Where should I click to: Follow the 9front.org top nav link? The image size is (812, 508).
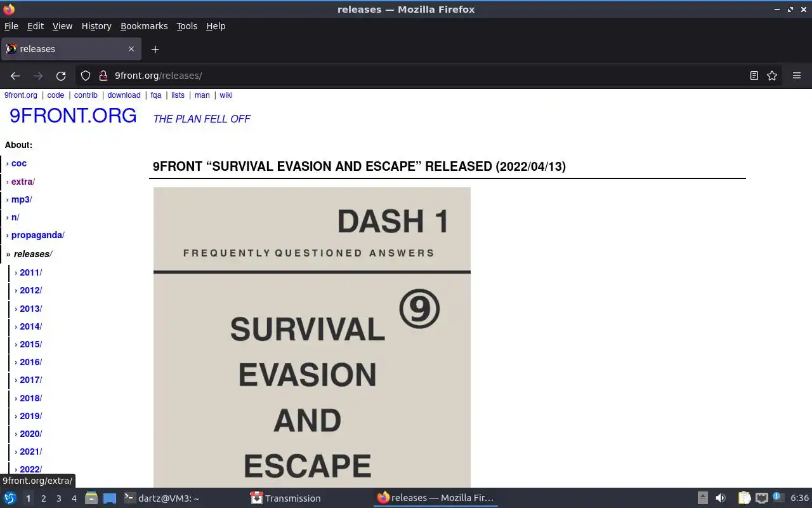pyautogui.click(x=21, y=95)
